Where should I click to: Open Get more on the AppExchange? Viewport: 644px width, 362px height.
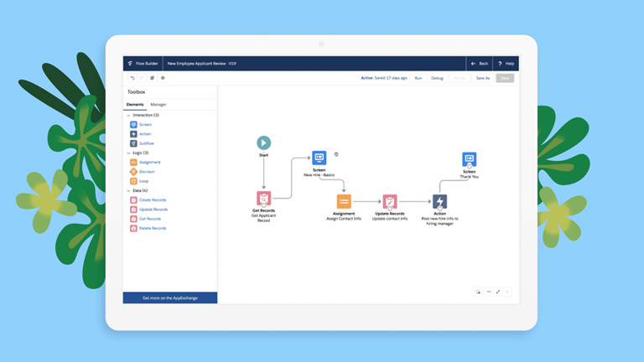(x=170, y=298)
